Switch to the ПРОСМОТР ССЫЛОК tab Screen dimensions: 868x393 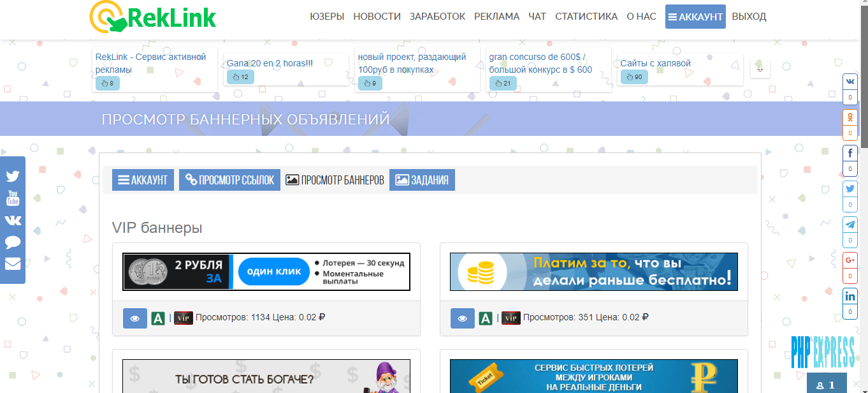pos(229,180)
